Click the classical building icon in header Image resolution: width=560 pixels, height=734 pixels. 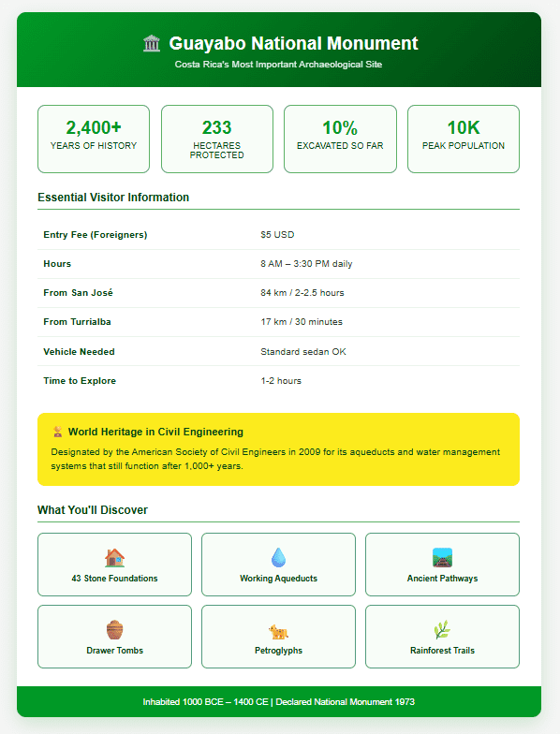click(x=152, y=43)
